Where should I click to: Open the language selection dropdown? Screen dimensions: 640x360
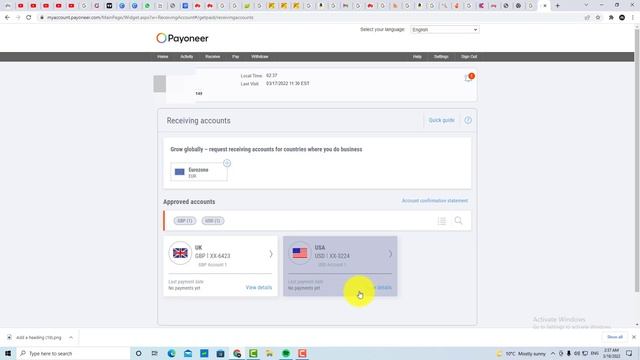(x=444, y=30)
